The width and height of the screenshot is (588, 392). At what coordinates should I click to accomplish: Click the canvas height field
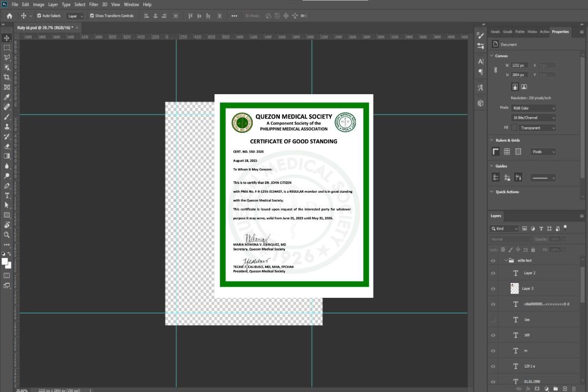519,75
